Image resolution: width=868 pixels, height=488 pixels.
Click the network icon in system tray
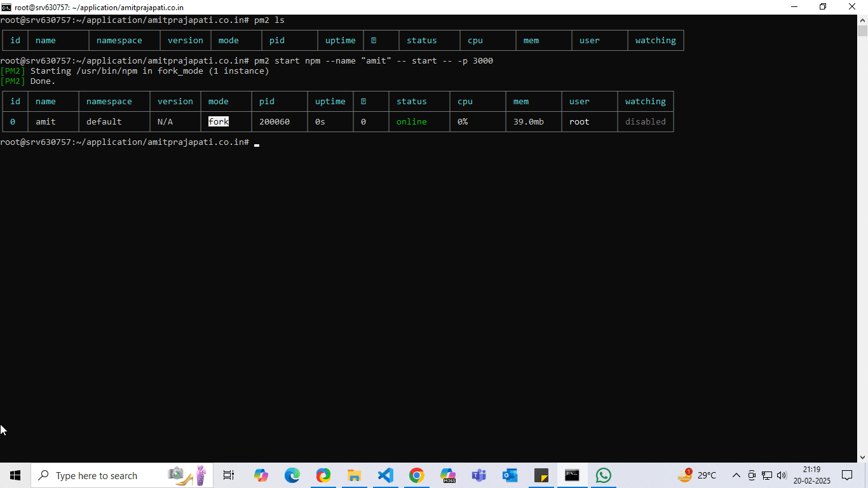tap(767, 475)
